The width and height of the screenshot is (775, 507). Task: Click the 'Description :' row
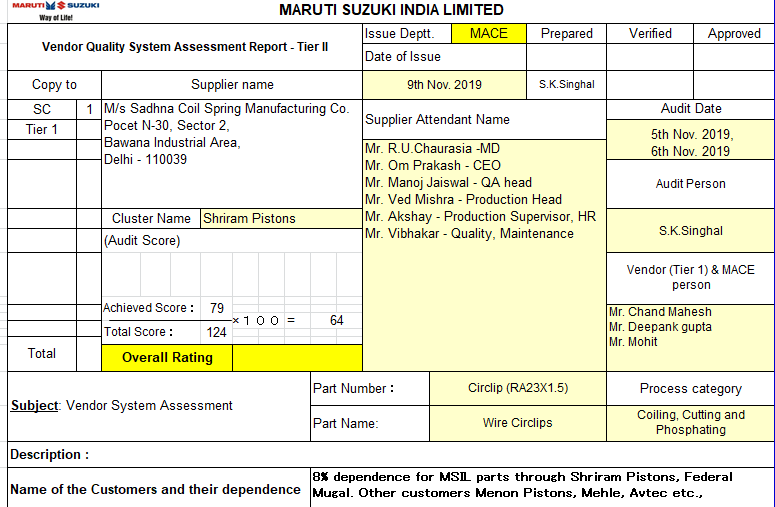click(x=391, y=455)
